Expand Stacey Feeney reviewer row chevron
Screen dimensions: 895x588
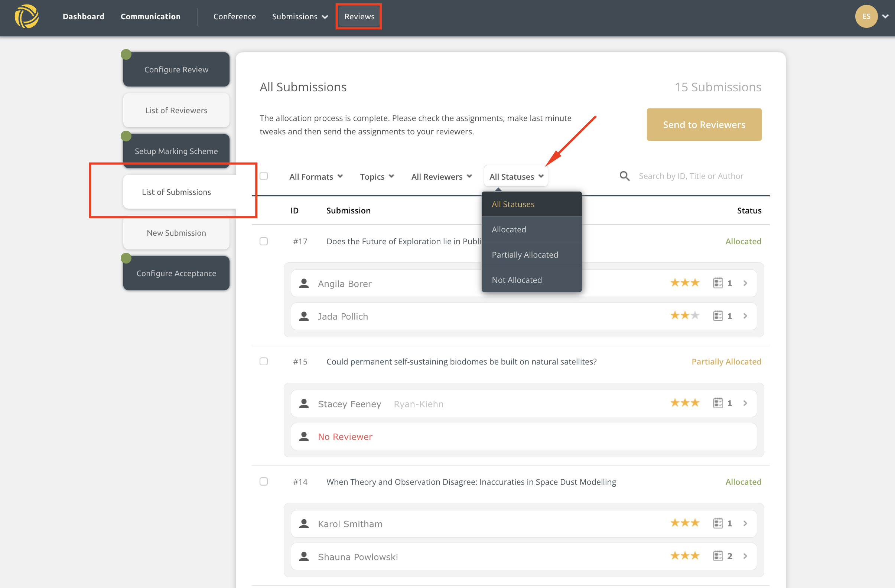[x=745, y=403]
